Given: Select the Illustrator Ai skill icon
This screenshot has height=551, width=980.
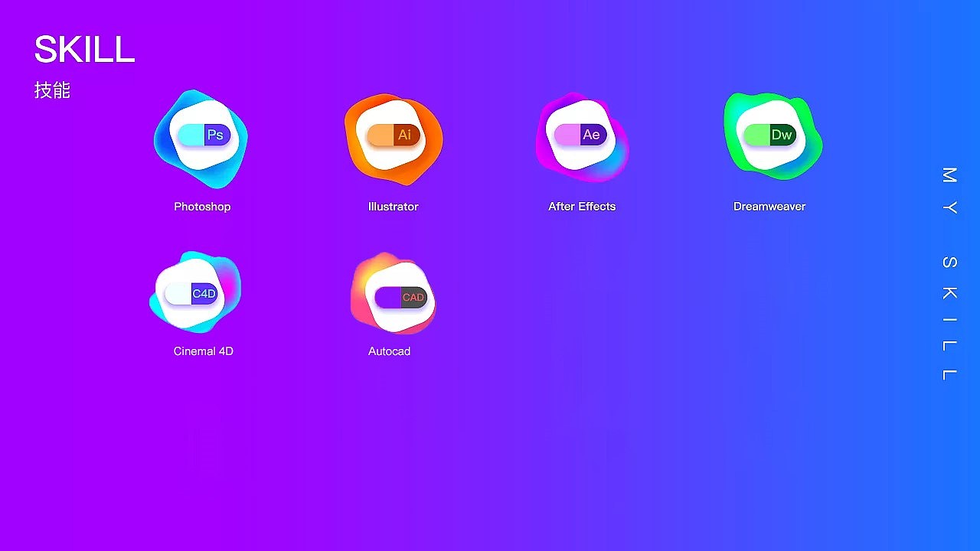Looking at the screenshot, I should click(394, 139).
